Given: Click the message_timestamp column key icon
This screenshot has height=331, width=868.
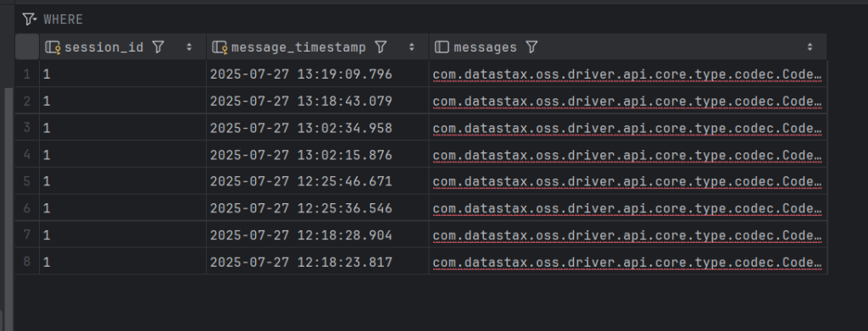Looking at the screenshot, I should [x=220, y=47].
